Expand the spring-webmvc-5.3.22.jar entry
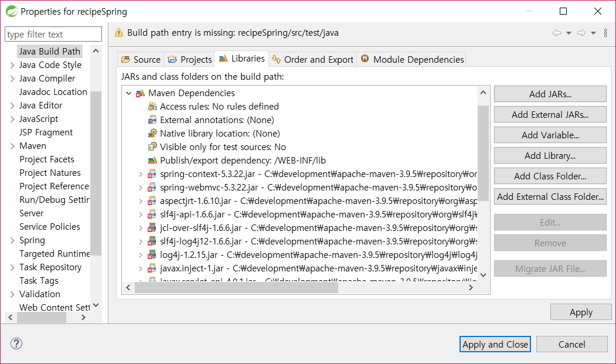The width and height of the screenshot is (616, 364). click(140, 188)
